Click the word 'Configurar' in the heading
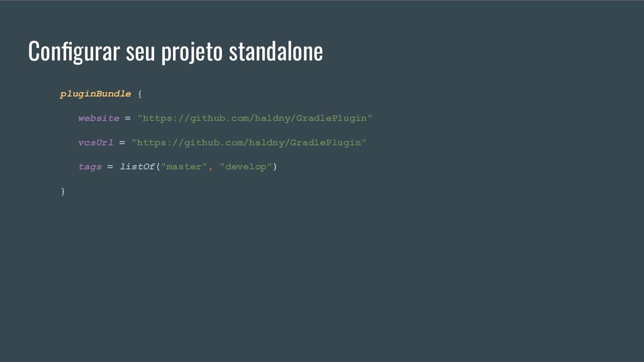This screenshot has height=362, width=644. 74,52
